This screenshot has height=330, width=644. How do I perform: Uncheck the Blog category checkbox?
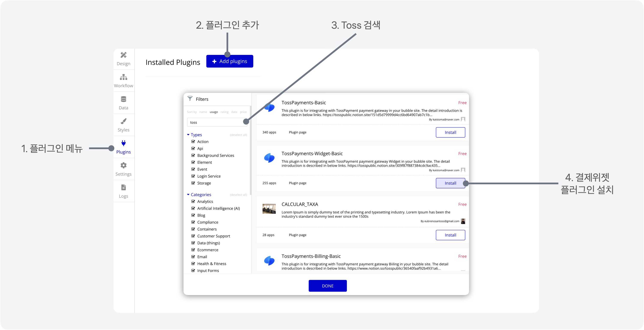193,215
